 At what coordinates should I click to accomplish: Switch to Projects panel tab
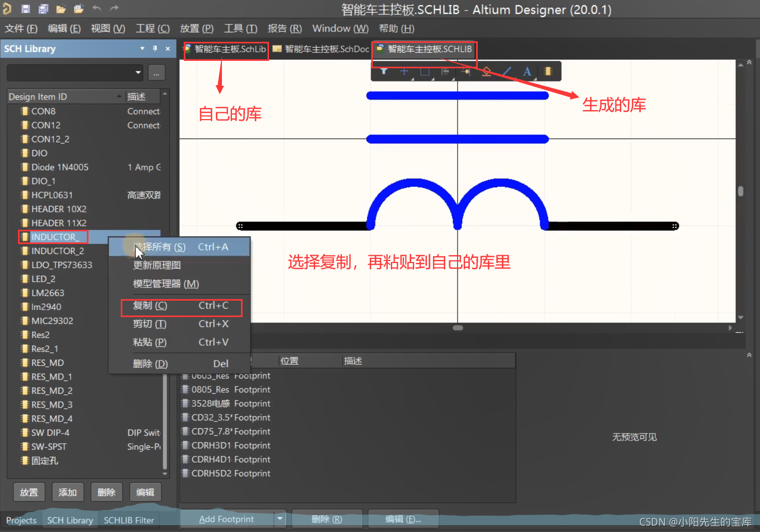(x=21, y=520)
